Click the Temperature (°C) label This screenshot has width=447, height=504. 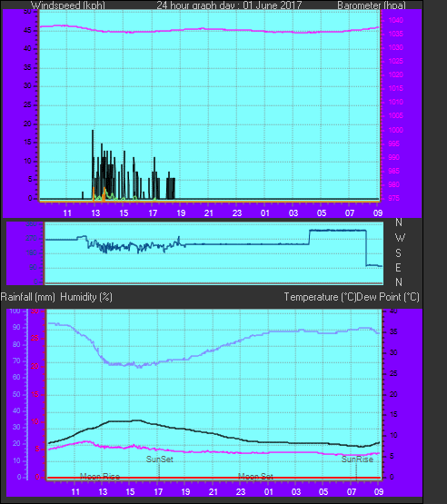pos(320,297)
